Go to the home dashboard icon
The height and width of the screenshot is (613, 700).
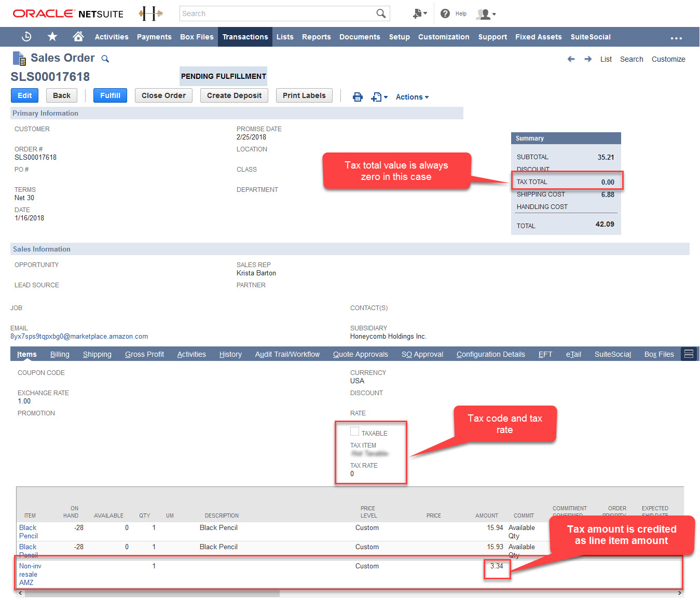(78, 36)
